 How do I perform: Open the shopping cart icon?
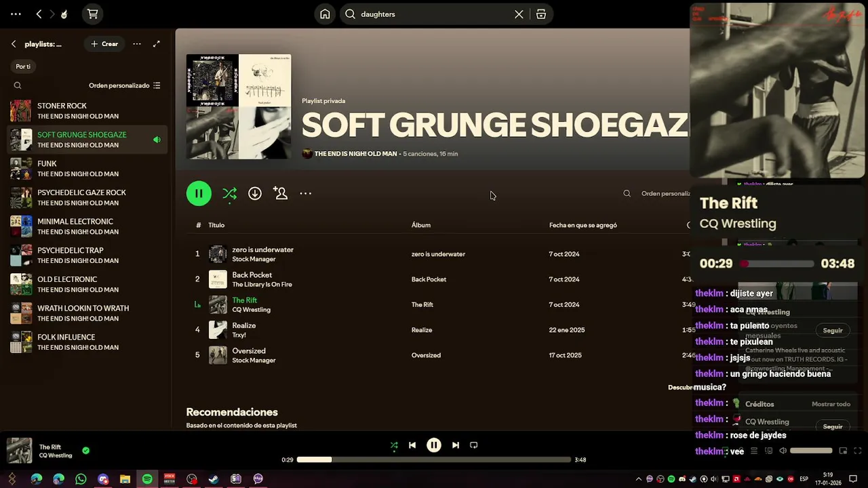point(93,14)
